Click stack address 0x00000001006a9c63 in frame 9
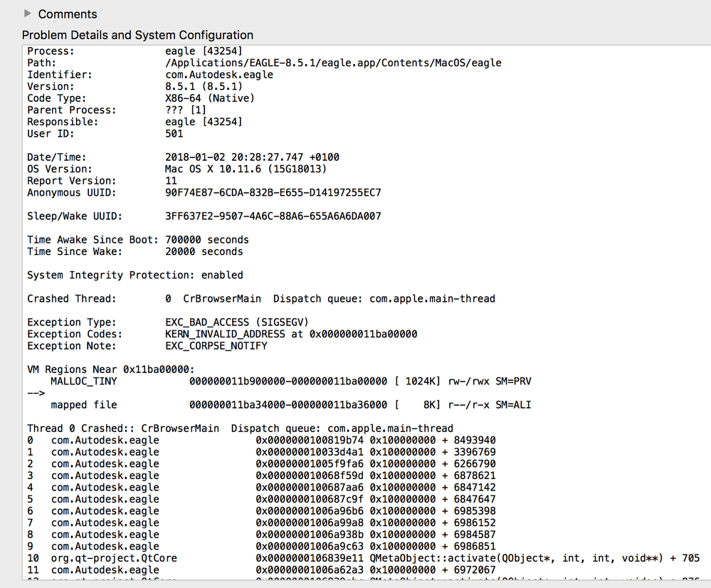This screenshot has width=711, height=588. (x=310, y=546)
